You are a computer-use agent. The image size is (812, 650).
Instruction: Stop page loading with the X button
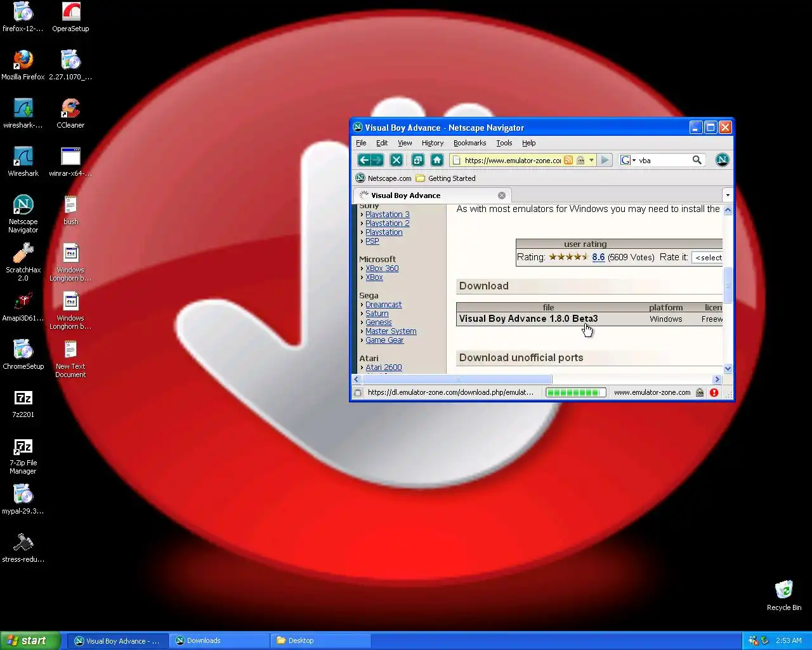click(396, 160)
